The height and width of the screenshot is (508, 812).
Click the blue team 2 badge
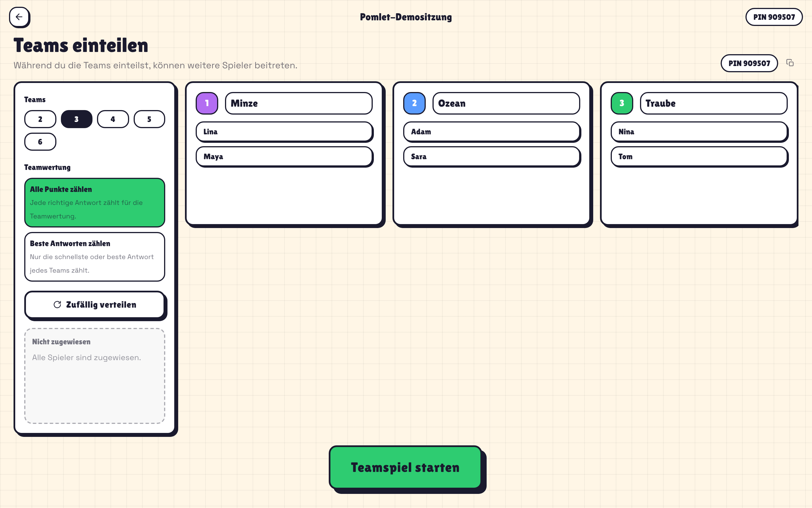click(x=414, y=103)
